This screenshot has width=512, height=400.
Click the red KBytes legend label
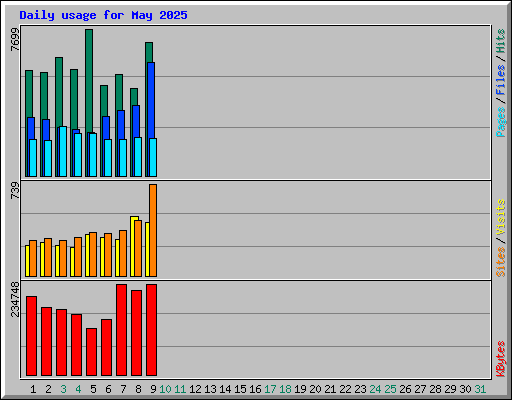point(501,359)
